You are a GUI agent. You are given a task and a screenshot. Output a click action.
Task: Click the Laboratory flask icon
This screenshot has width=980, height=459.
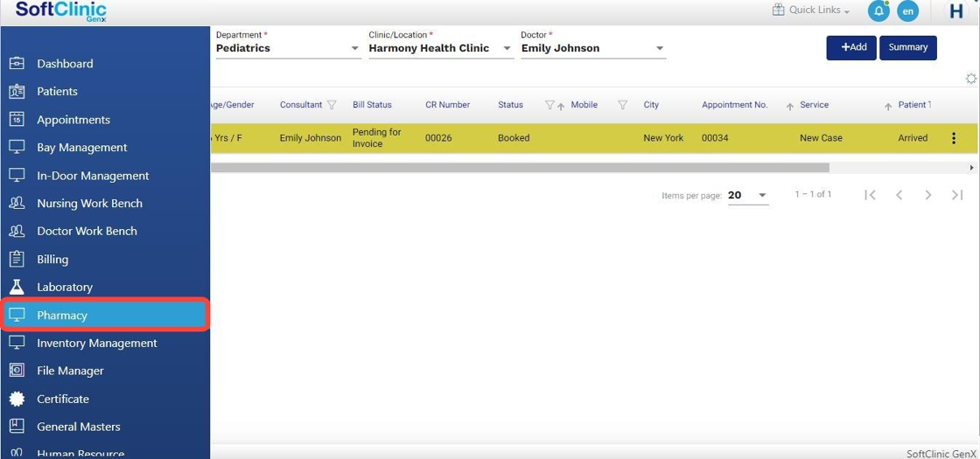pos(17,287)
